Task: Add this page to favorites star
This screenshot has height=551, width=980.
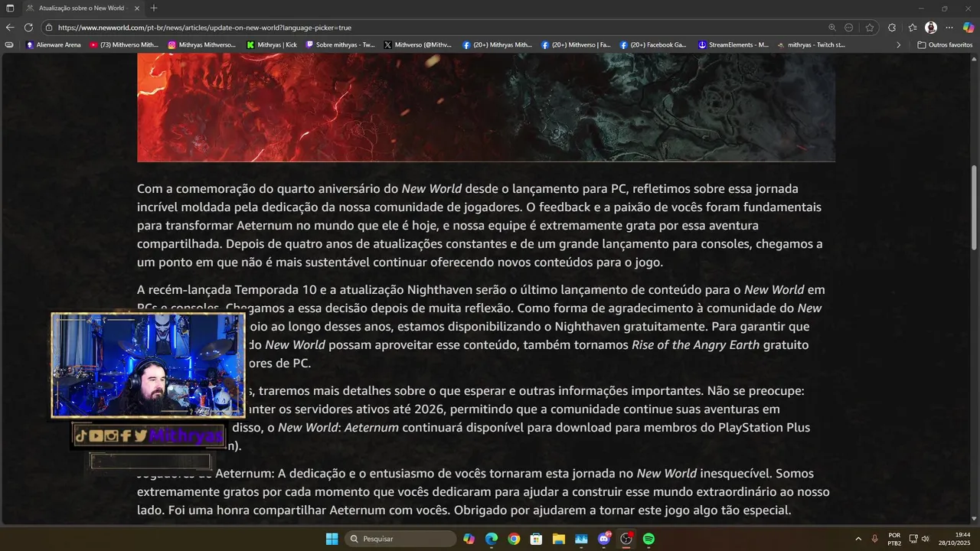Action: [870, 28]
